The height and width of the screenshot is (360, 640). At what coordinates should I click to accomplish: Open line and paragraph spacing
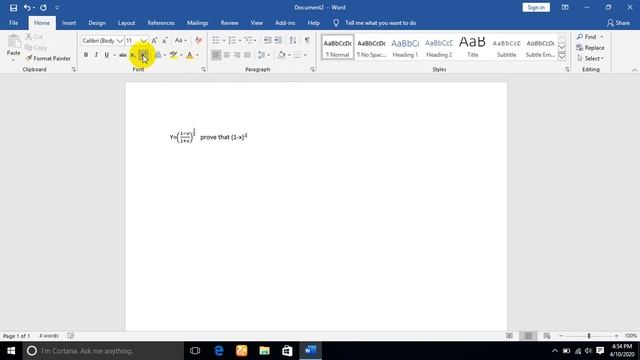point(262,55)
